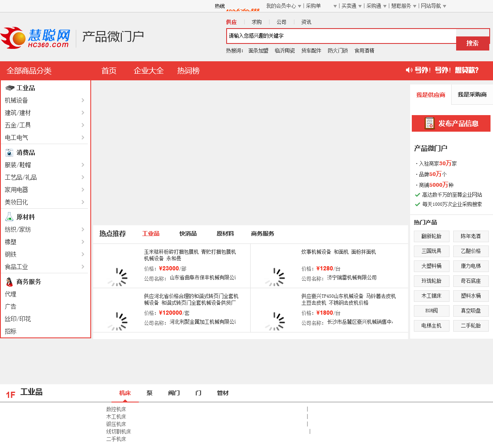Open the 我的会员中心 dropdown
The width and height of the screenshot is (493, 448).
284,6
